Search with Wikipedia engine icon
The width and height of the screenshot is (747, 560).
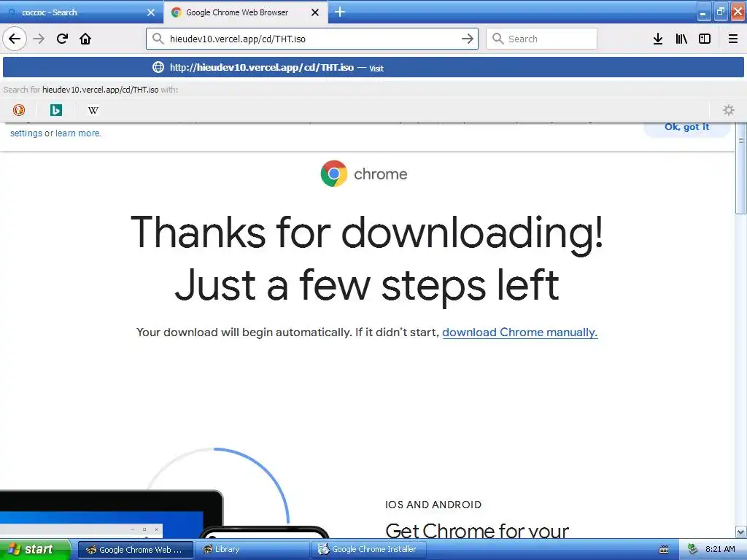(93, 110)
